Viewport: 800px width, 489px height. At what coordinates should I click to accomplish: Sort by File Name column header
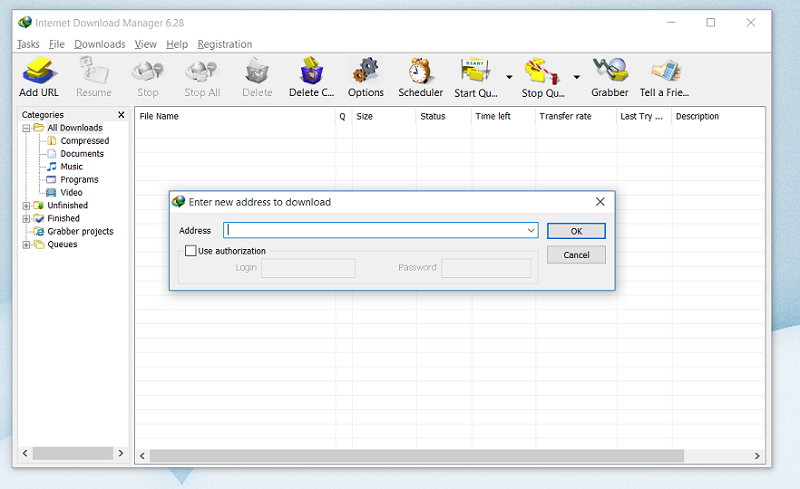[235, 116]
